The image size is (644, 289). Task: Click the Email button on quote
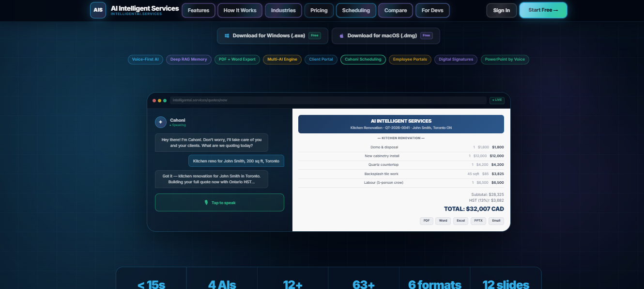pyautogui.click(x=496, y=221)
